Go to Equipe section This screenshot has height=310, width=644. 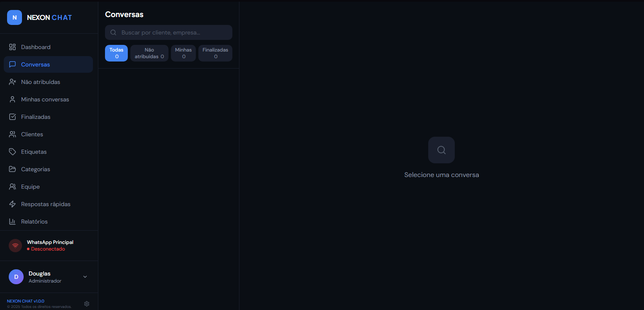[x=48, y=187]
